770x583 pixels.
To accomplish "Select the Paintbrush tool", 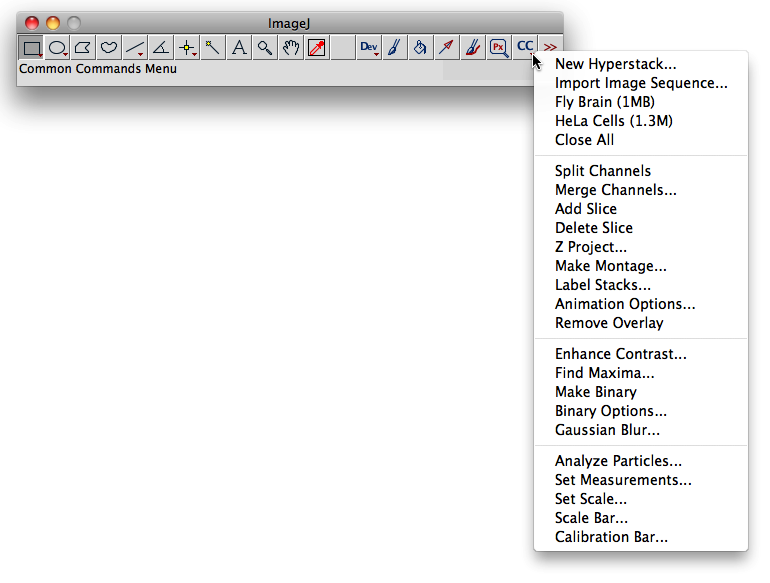I will click(395, 48).
